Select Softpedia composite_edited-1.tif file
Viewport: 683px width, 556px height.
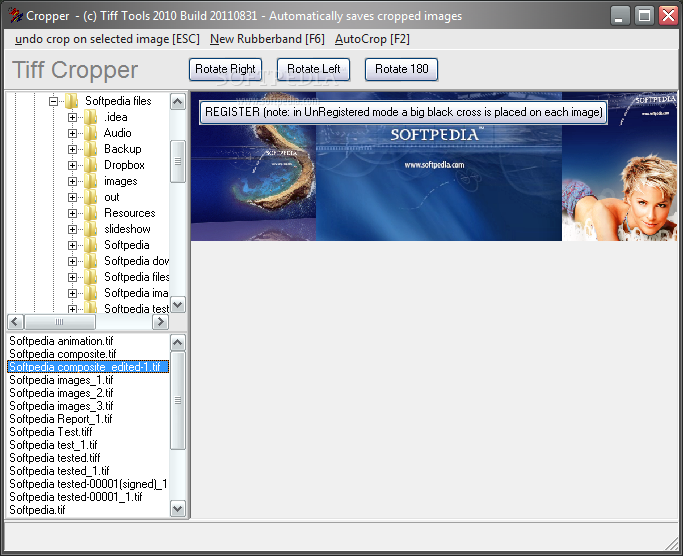click(x=88, y=367)
